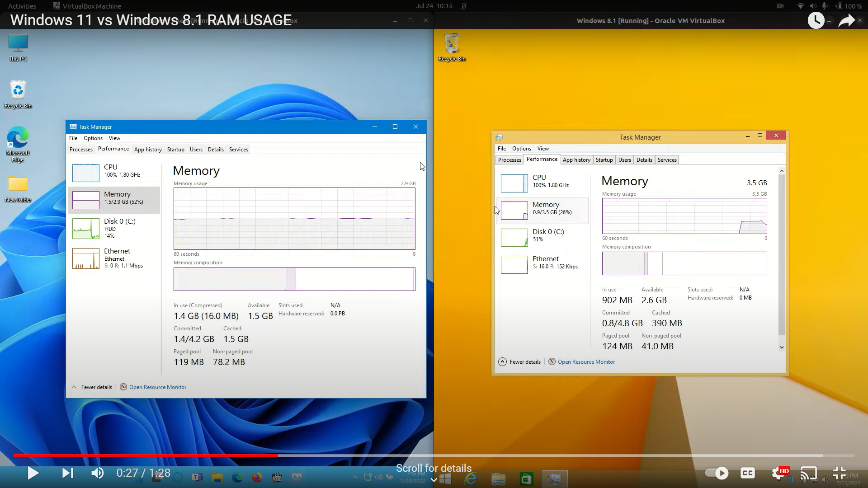Skip to the next video

coord(67,473)
